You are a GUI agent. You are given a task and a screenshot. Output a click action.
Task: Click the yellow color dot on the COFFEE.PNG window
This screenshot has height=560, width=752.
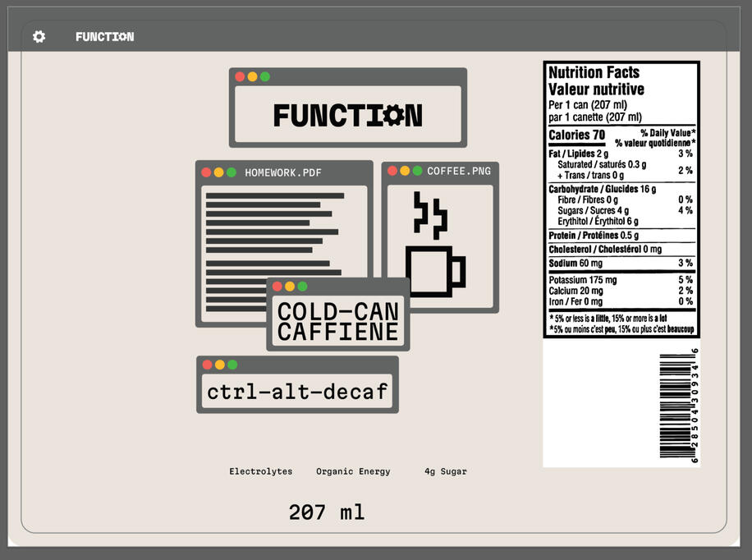point(404,172)
